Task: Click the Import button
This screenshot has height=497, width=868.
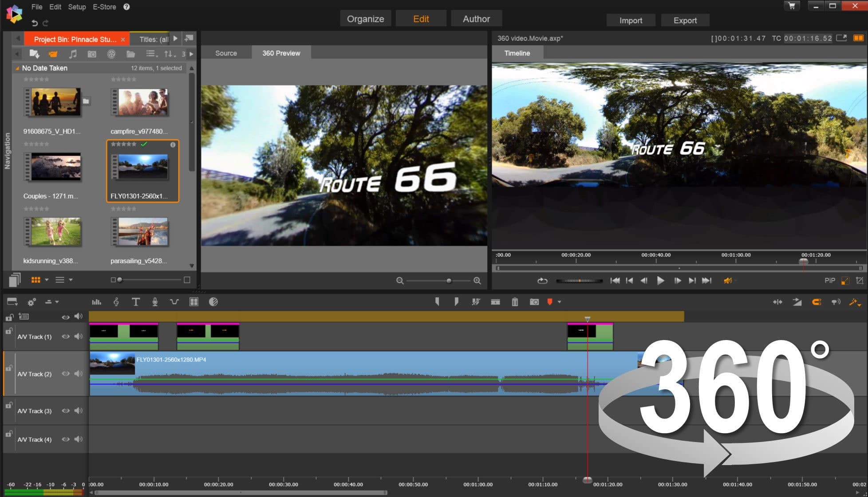Action: [x=631, y=20]
